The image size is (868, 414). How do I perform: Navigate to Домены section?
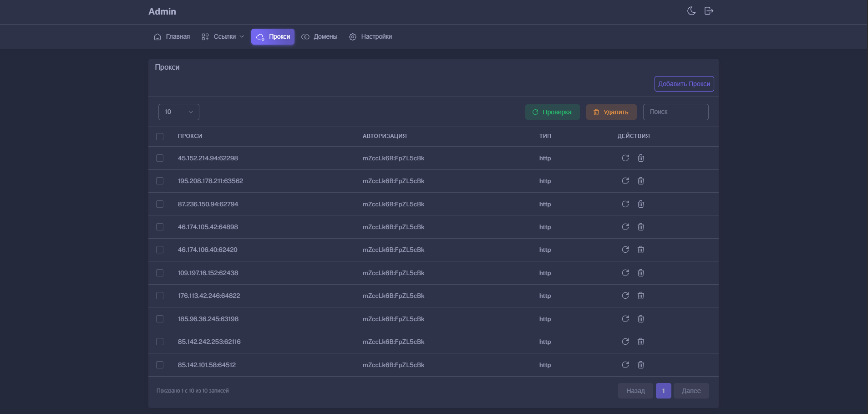coord(320,37)
